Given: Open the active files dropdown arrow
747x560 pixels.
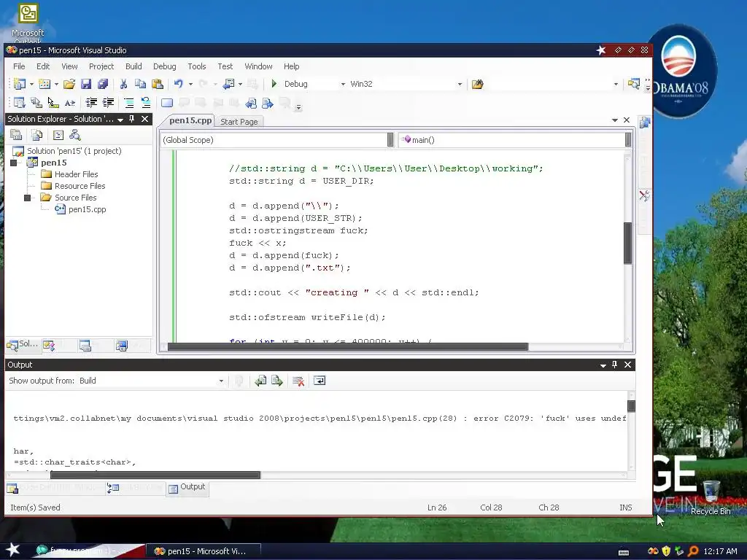Looking at the screenshot, I should pos(614,120).
